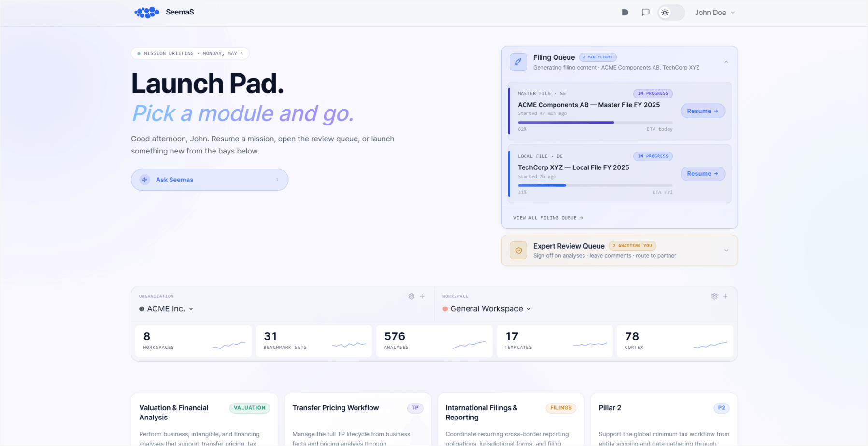
Task: Click the P2 tag badge
Action: pos(721,408)
